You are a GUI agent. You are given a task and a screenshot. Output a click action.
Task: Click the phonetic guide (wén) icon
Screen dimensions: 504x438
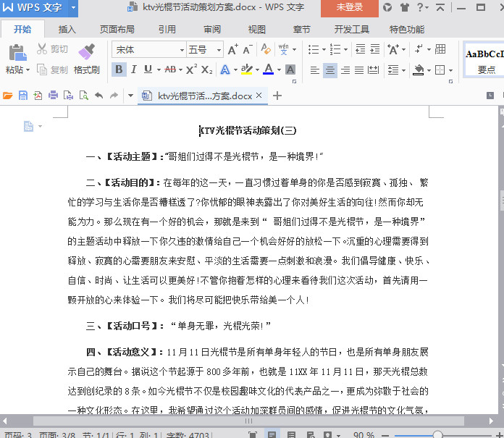point(283,49)
